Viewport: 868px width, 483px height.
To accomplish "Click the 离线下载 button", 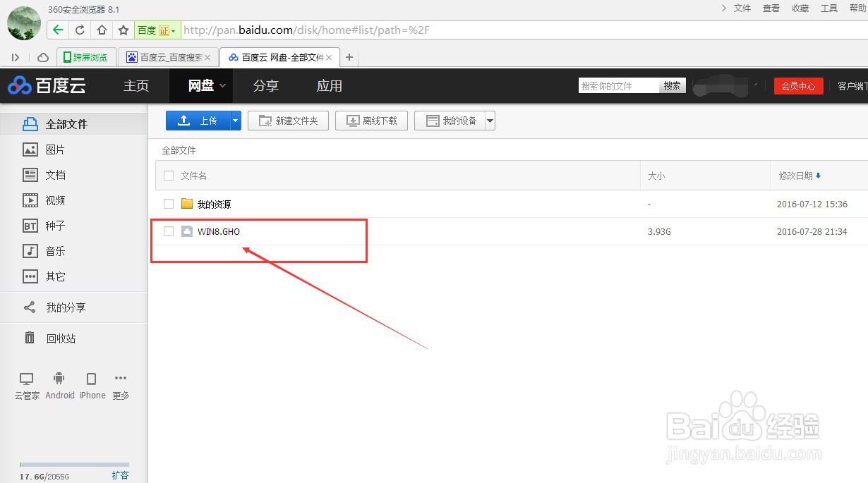I will (x=372, y=121).
